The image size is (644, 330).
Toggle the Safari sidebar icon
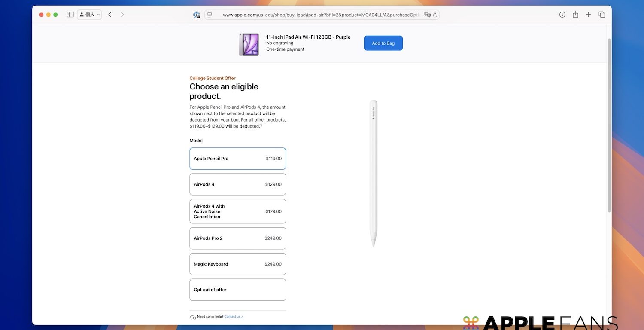(x=70, y=15)
